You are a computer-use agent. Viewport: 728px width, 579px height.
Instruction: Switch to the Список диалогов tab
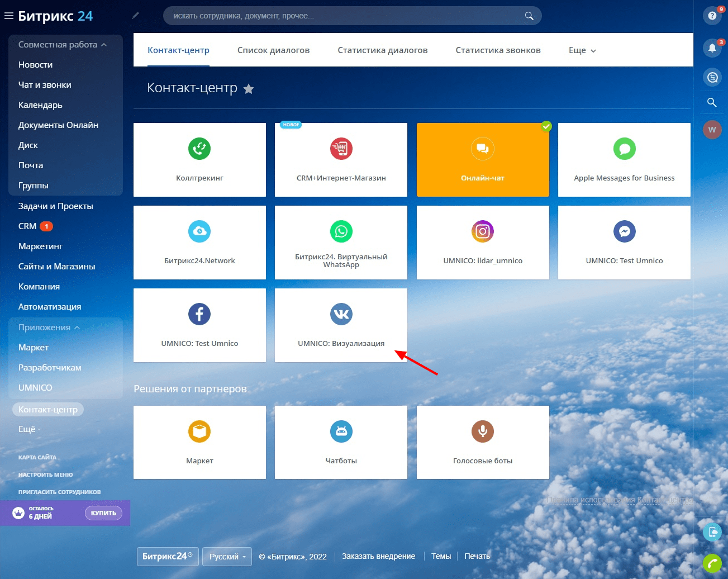click(273, 50)
